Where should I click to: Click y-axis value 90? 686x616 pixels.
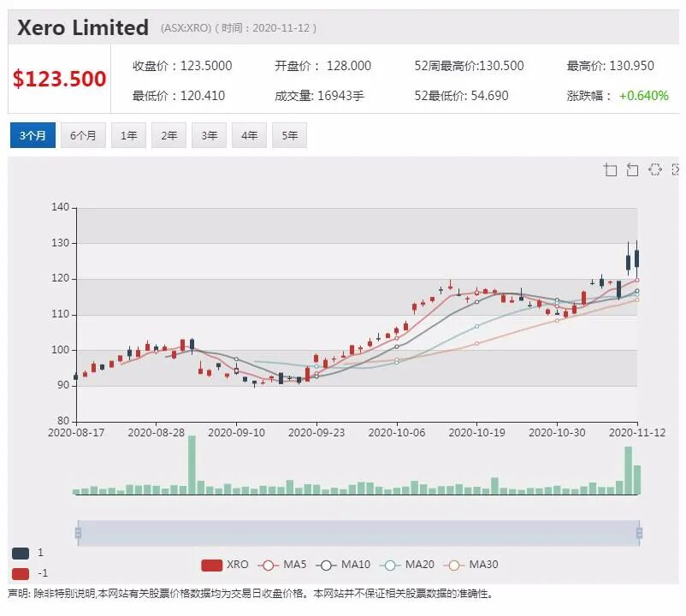63,385
